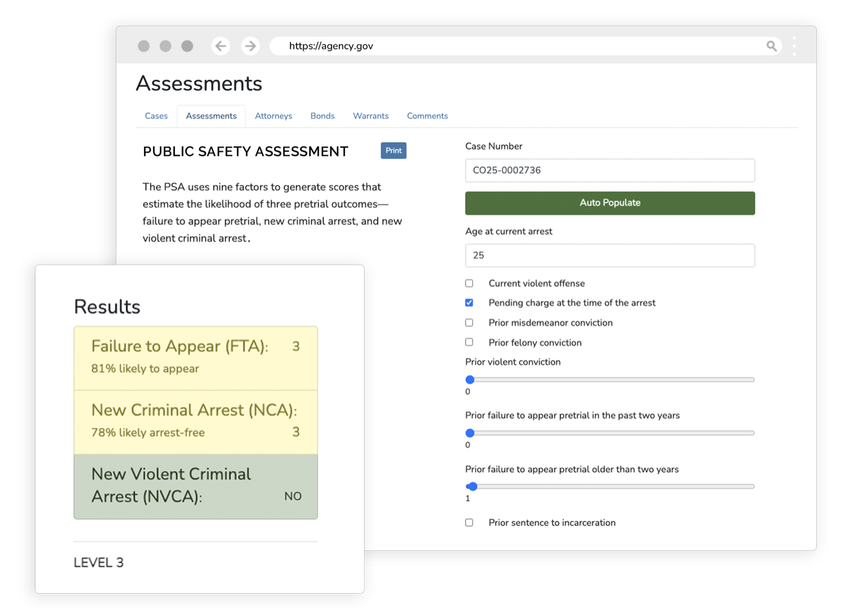Click the Results heading
This screenshot has height=616, width=844.
(107, 307)
